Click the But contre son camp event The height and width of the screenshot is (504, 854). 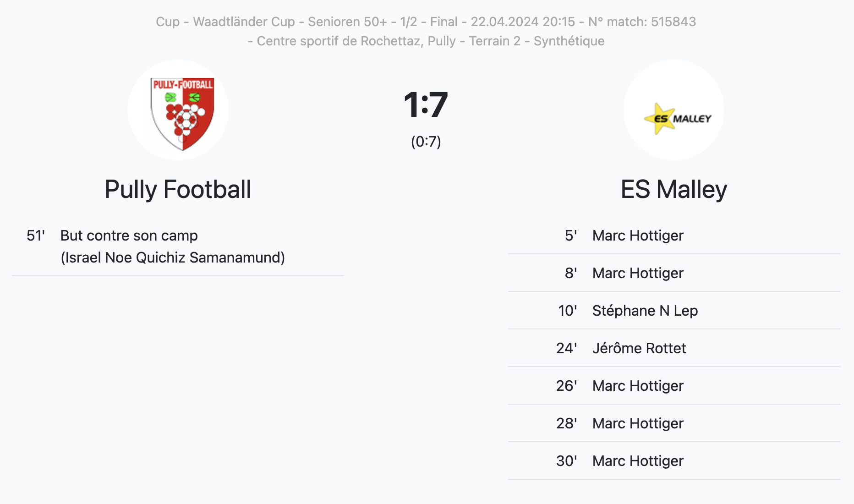point(129,236)
